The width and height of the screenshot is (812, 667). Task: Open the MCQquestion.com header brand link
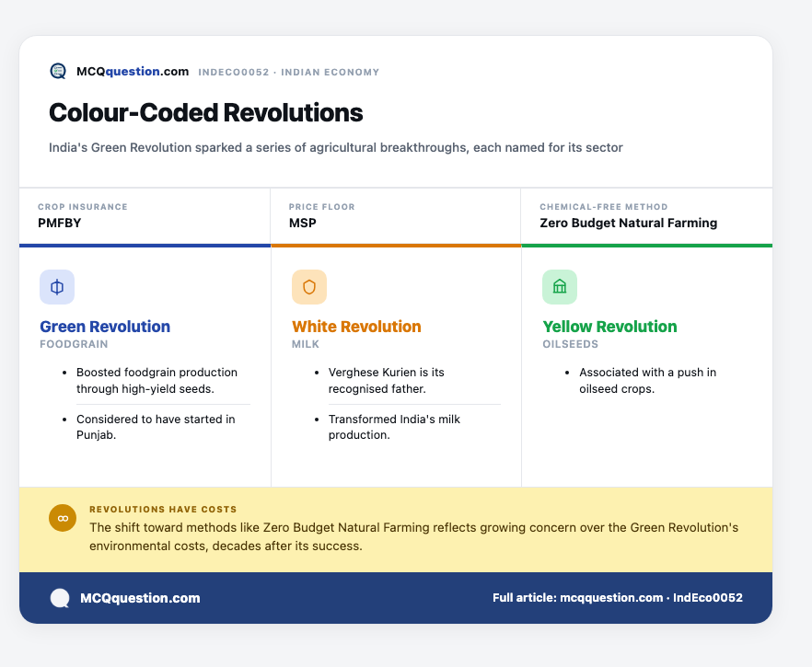pos(133,72)
